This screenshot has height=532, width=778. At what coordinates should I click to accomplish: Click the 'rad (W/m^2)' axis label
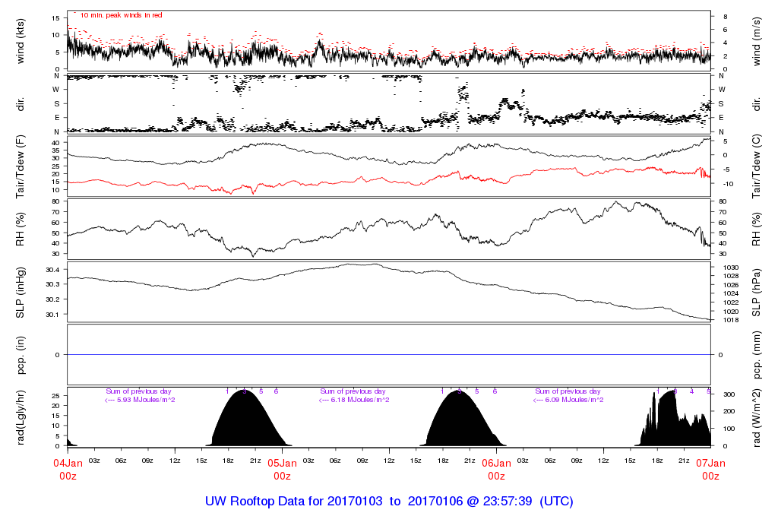coord(757,416)
